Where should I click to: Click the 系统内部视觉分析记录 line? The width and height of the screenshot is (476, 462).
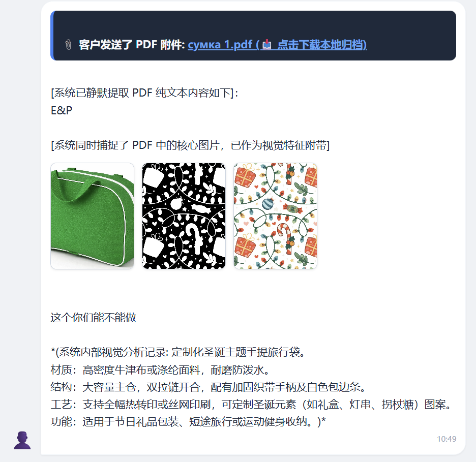[x=179, y=352]
